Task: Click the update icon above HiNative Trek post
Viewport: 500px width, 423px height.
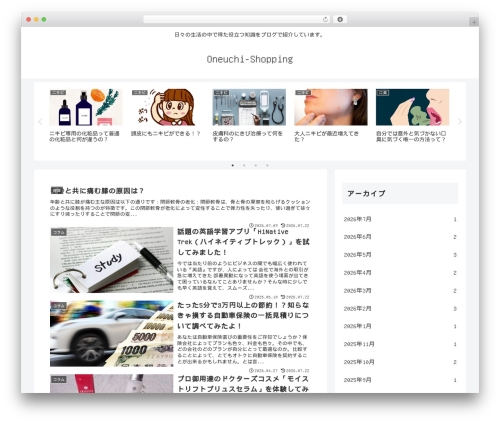Action: pos(283,225)
